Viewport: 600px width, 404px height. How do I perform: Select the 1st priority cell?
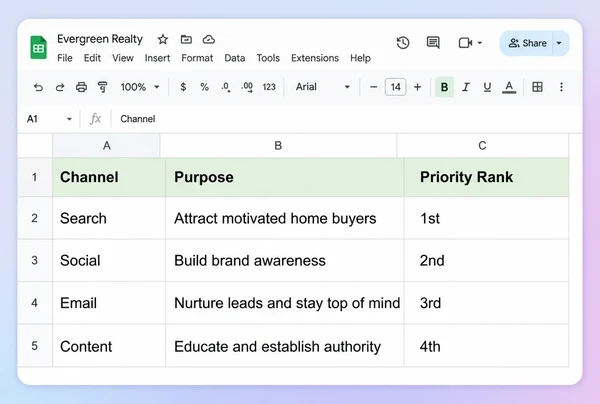[x=486, y=218]
